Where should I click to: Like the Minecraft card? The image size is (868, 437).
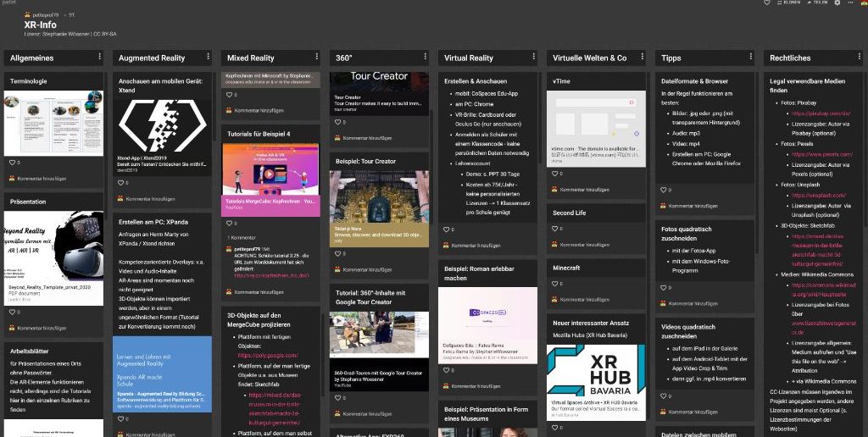(555, 284)
